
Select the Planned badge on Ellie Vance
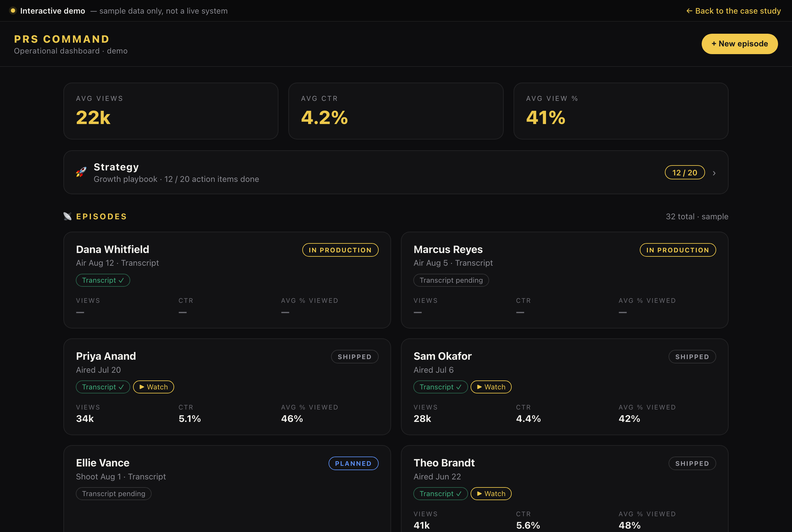tap(353, 463)
